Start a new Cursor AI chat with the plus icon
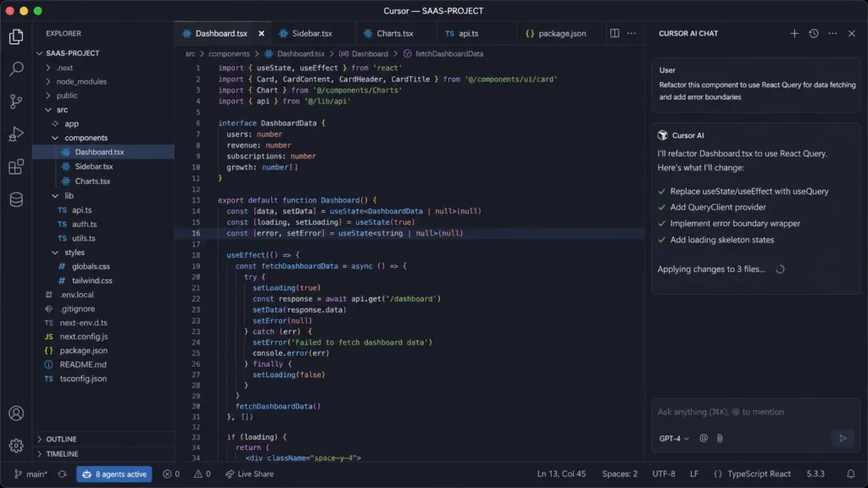Image resolution: width=868 pixels, height=488 pixels. pyautogui.click(x=794, y=34)
